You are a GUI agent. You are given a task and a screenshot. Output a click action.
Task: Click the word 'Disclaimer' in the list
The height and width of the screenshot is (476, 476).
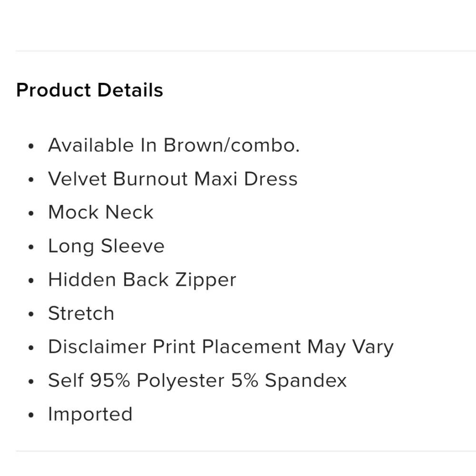97,347
